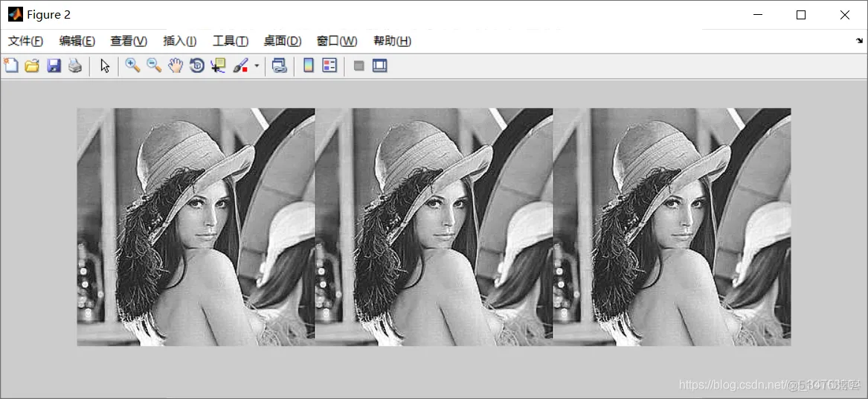Click the Link Plot icon
This screenshot has height=399, width=868.
[280, 66]
